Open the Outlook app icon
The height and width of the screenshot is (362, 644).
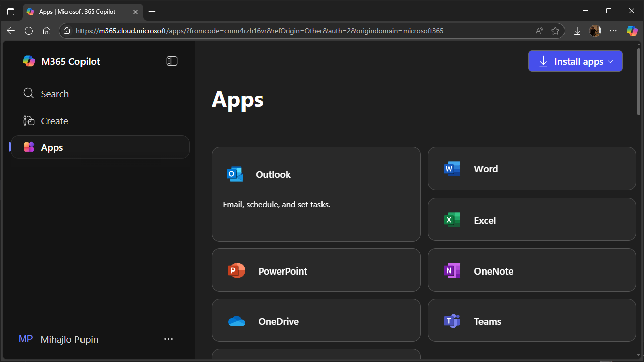click(x=235, y=174)
